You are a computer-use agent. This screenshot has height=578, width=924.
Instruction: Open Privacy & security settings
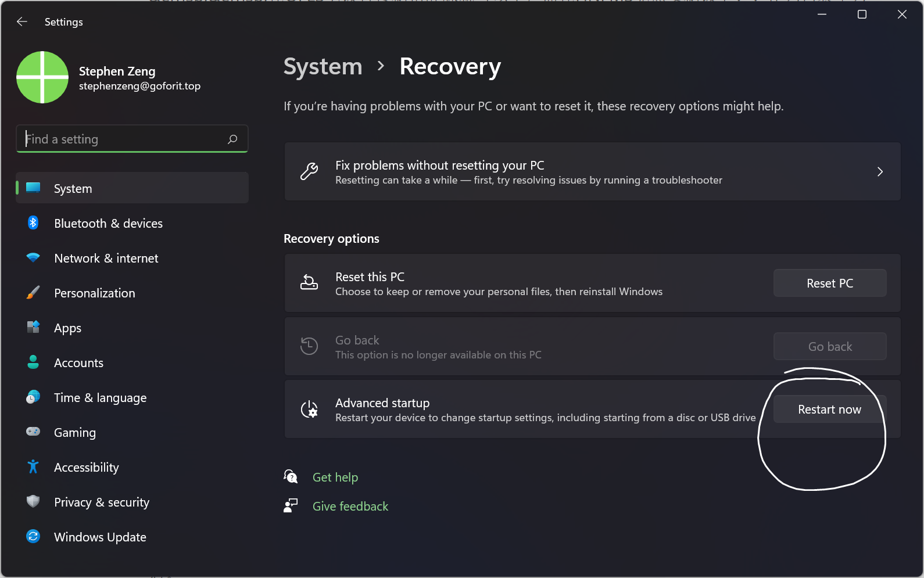(x=132, y=502)
